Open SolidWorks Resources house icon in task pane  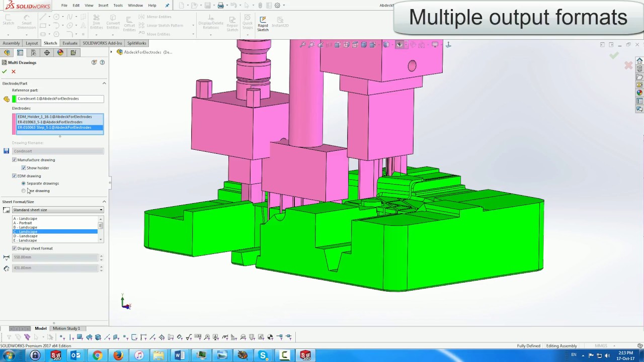click(639, 61)
